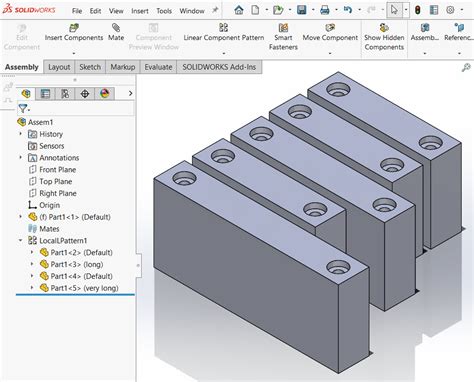
Task: Expand the (f) Part1<1> component node
Action: (x=21, y=217)
